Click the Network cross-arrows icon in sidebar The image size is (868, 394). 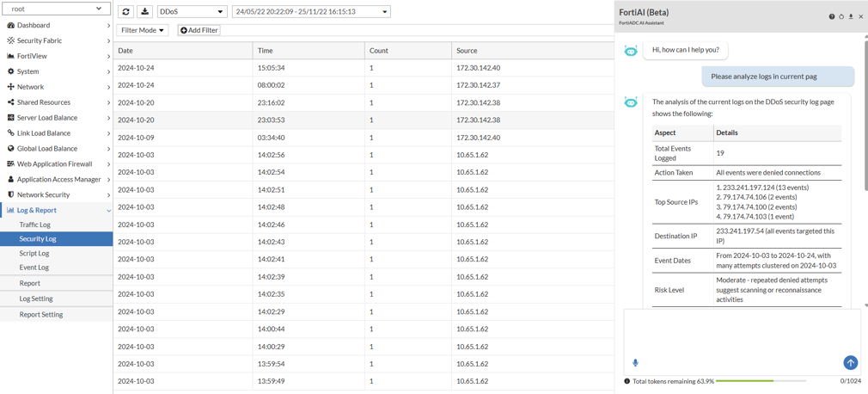(x=11, y=87)
